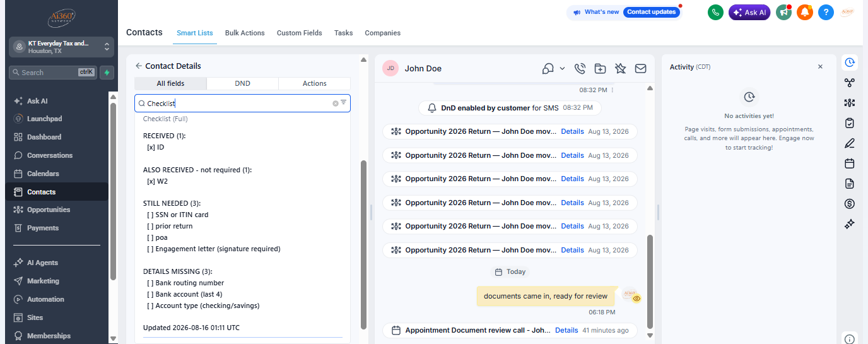This screenshot has width=868, height=344.
Task: Open Calendars in the sidebar
Action: coord(43,174)
